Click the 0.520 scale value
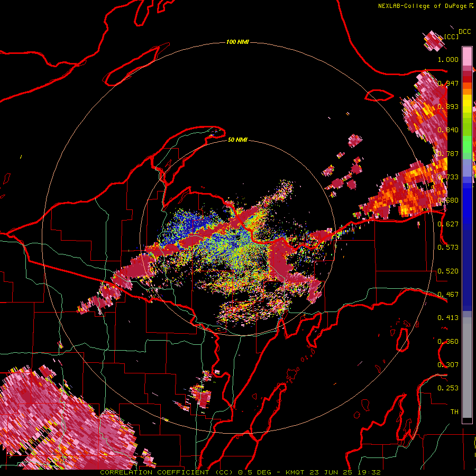 click(x=448, y=271)
